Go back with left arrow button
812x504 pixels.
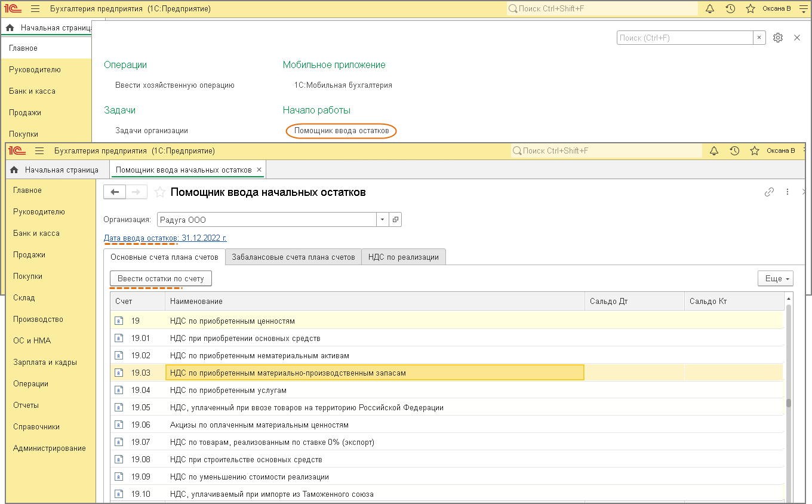[x=115, y=192]
